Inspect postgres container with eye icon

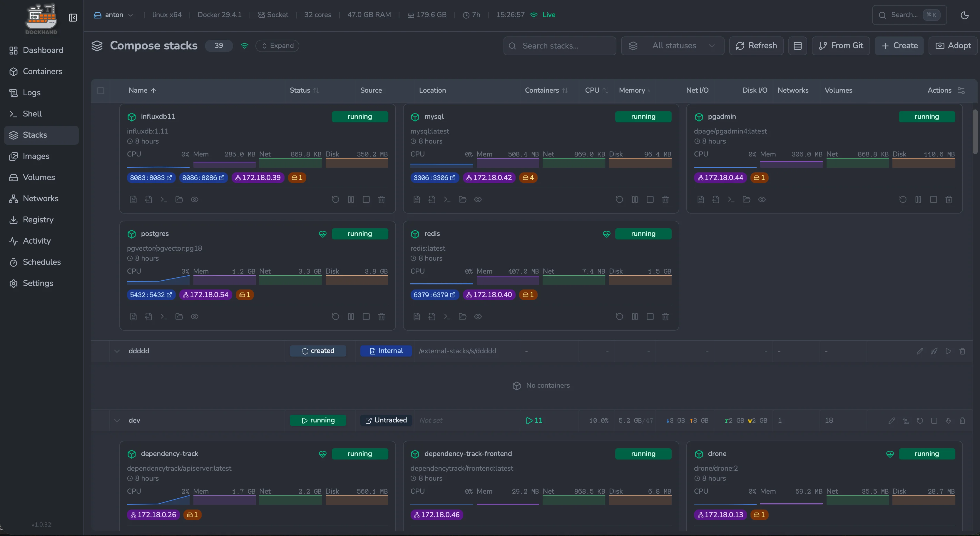(x=194, y=317)
